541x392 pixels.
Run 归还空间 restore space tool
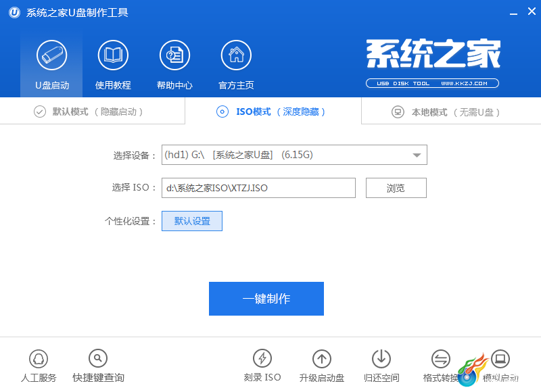(x=381, y=359)
